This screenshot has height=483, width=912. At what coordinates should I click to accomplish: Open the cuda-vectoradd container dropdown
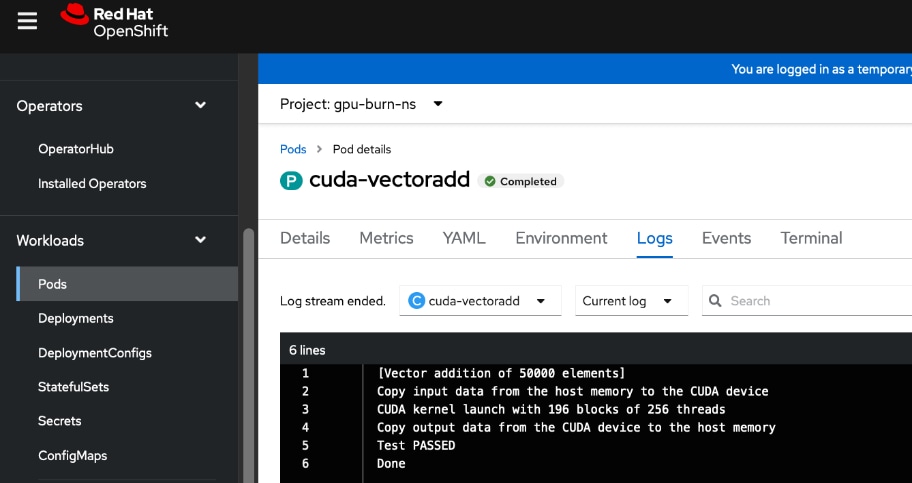[x=480, y=301]
